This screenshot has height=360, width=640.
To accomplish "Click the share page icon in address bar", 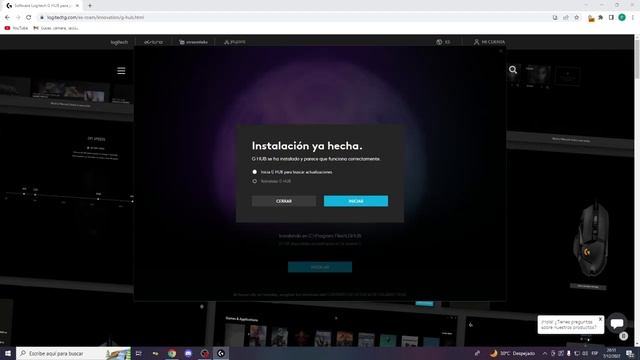I will pyautogui.click(x=566, y=18).
